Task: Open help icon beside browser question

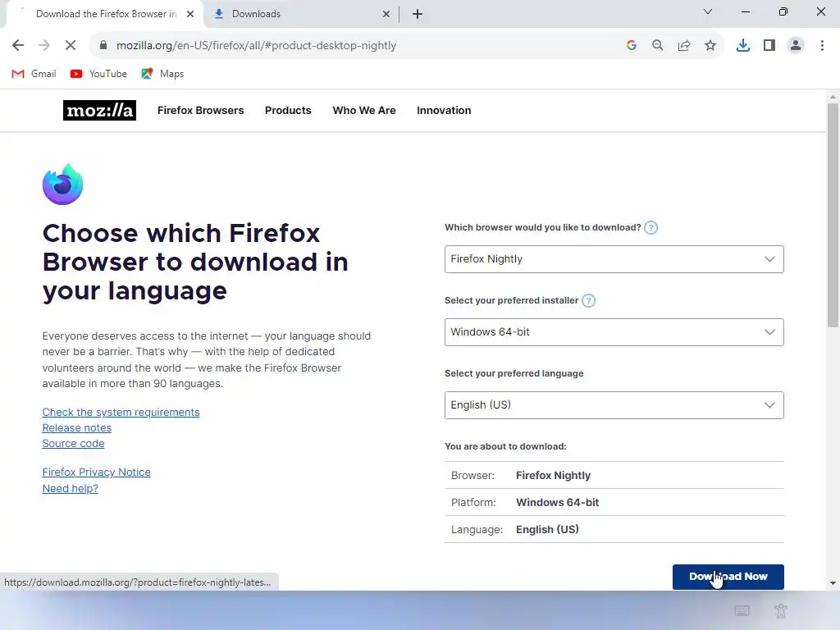Action: point(651,228)
